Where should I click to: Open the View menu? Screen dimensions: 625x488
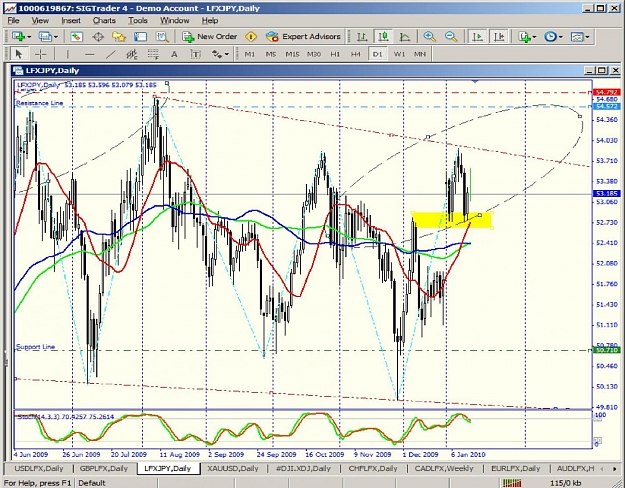click(x=40, y=21)
